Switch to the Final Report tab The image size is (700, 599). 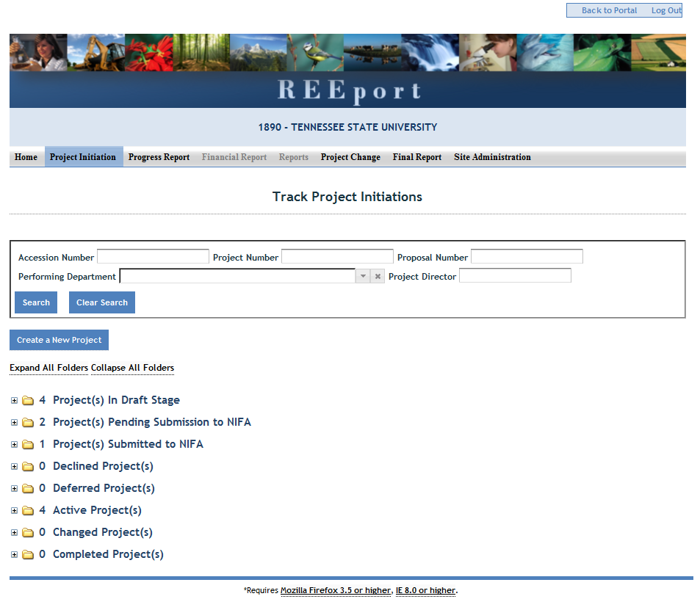417,157
